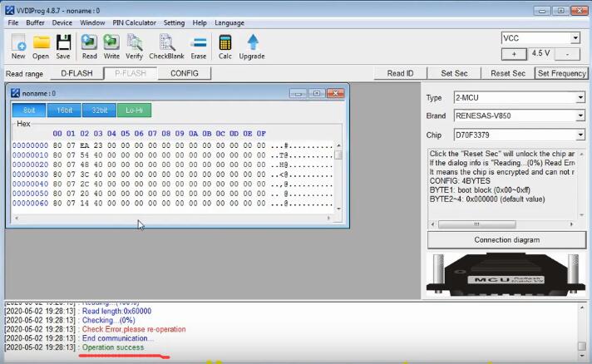
Task: Click hex view horizontal scrollbar right arrow
Action: pos(328,218)
